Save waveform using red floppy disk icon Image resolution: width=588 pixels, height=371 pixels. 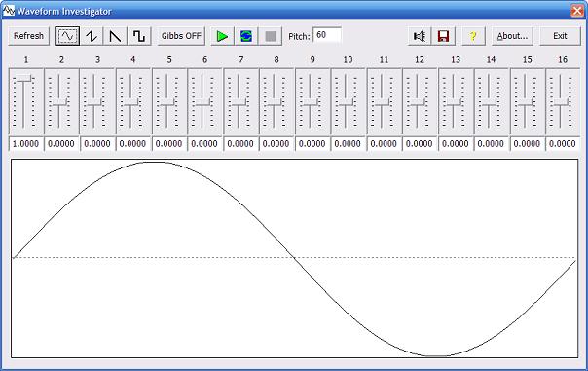pyautogui.click(x=443, y=36)
